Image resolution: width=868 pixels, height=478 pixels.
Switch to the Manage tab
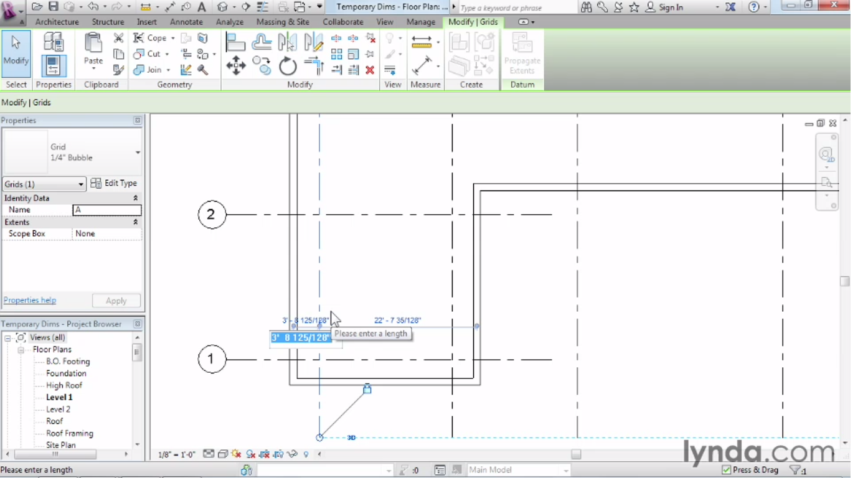(x=421, y=22)
